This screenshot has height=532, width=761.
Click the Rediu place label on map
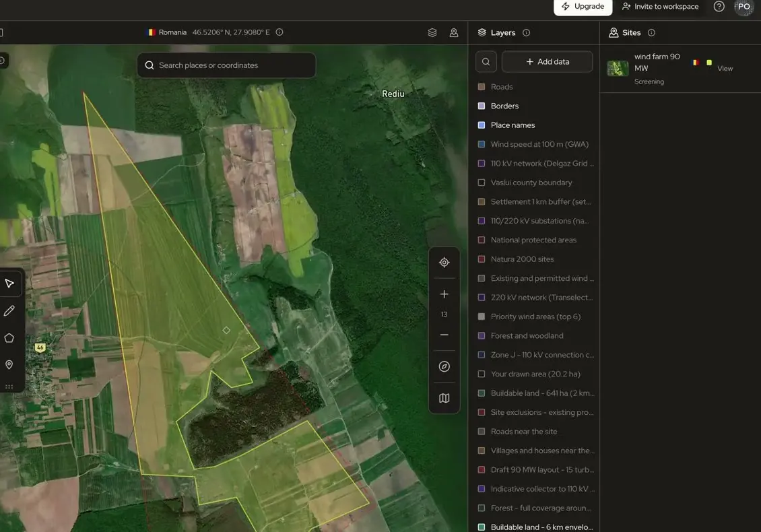(393, 94)
